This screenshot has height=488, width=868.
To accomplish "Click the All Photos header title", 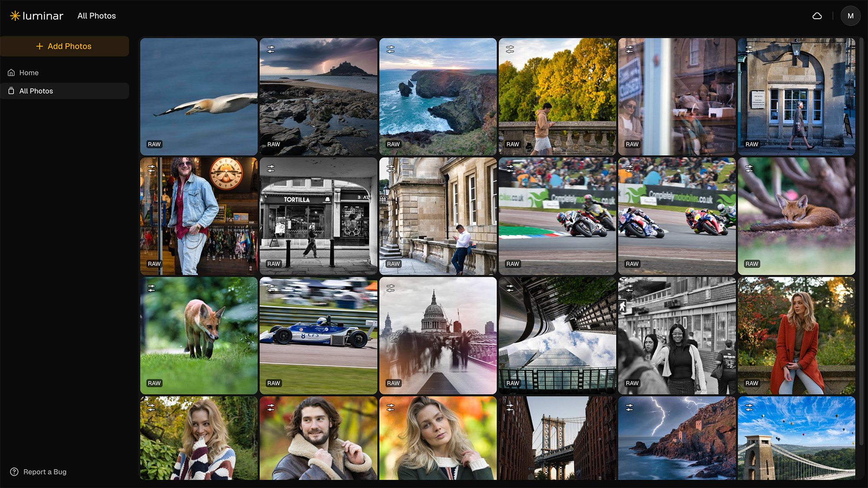I will click(x=96, y=16).
